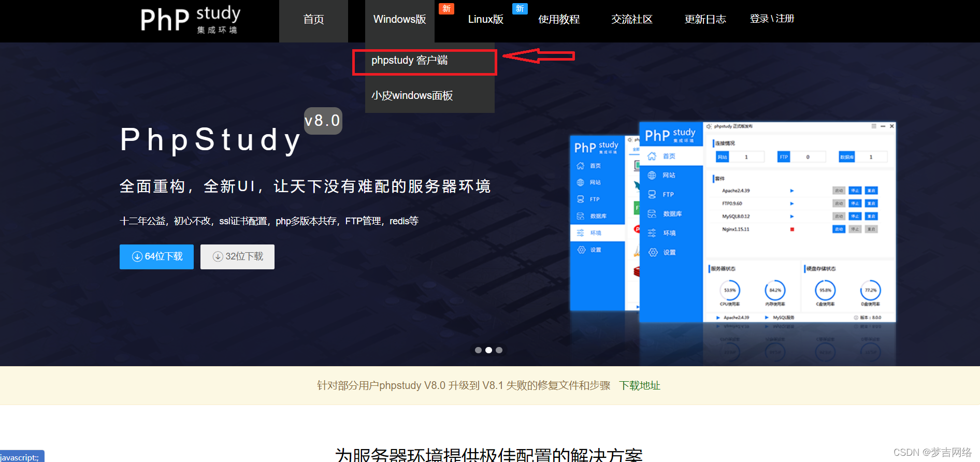Download the 32位下载 installer
This screenshot has width=980, height=462.
tap(237, 257)
